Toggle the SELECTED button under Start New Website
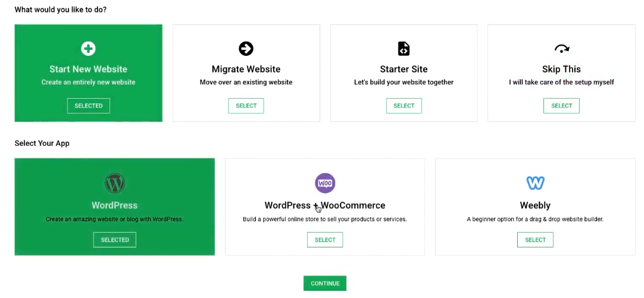The width and height of the screenshot is (644, 298). (88, 106)
